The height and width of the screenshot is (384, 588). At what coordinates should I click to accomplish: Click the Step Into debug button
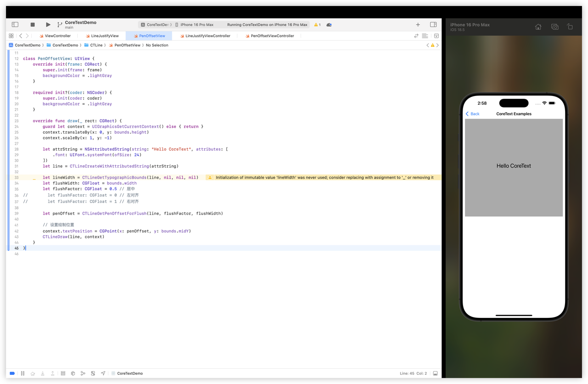(43, 373)
